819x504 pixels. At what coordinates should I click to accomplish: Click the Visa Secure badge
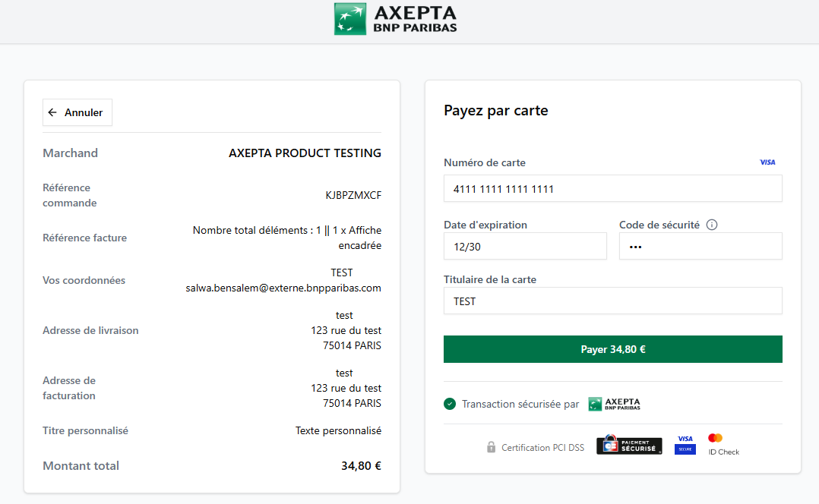pos(685,445)
